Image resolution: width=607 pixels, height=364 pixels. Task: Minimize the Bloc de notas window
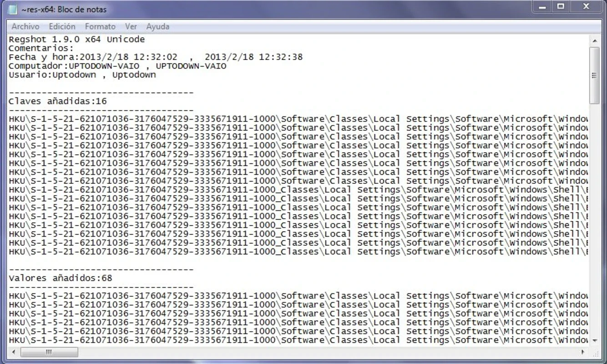click(542, 6)
